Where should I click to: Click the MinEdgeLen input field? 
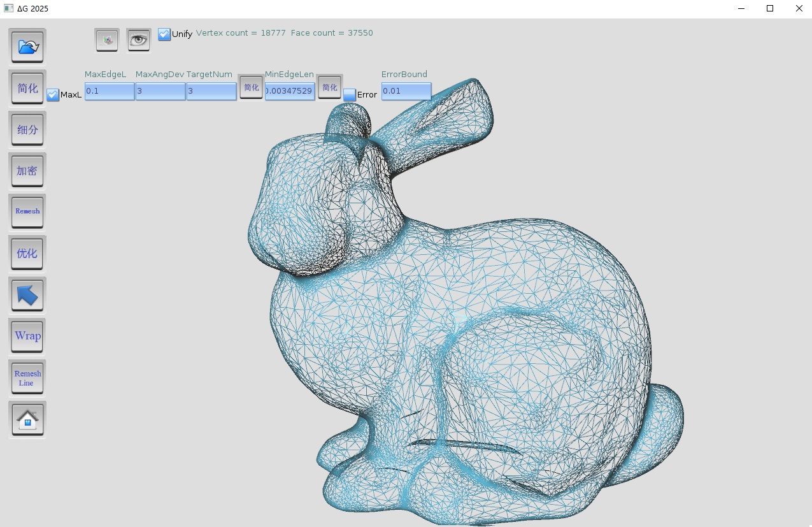click(290, 91)
